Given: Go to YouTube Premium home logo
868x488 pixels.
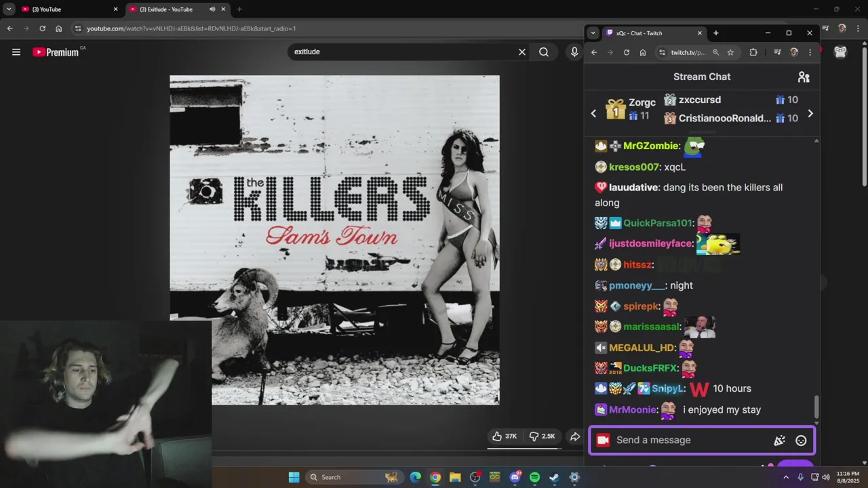Looking at the screenshot, I should [56, 52].
